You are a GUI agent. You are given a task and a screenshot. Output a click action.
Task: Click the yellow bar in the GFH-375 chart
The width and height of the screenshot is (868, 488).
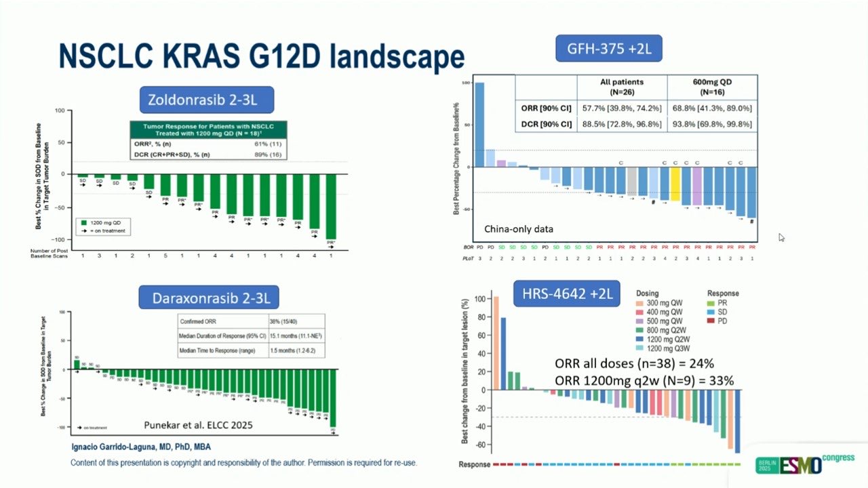675,184
